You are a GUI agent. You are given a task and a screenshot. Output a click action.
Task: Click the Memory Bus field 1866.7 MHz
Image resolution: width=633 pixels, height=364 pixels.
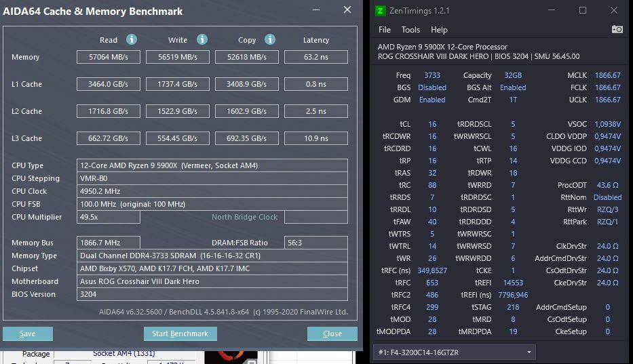108,243
